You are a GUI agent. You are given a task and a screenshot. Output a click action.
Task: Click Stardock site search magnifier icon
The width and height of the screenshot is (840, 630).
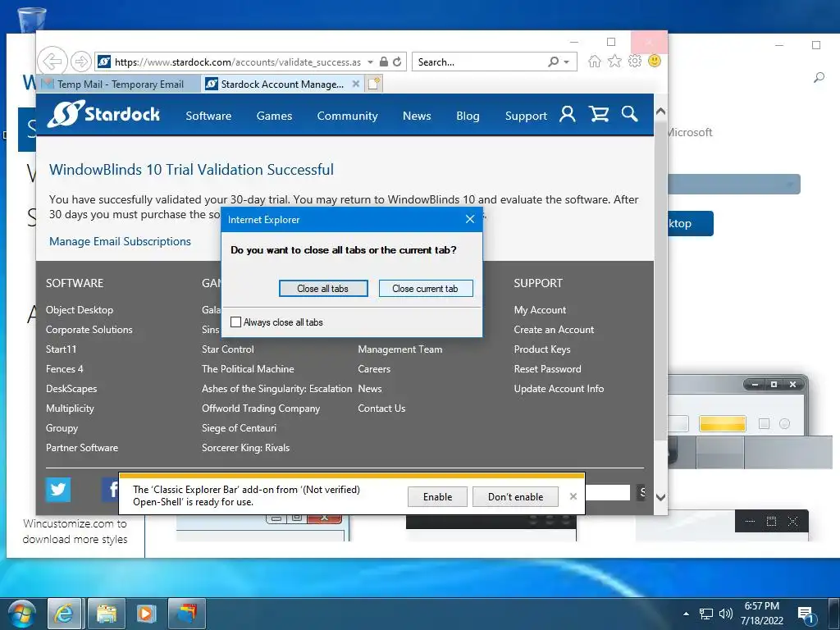629,114
